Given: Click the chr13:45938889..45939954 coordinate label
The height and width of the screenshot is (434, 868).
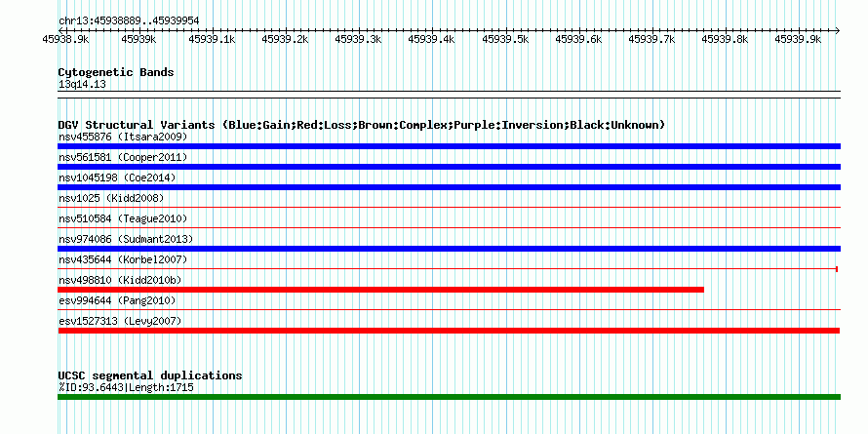Looking at the screenshot, I should click(129, 21).
